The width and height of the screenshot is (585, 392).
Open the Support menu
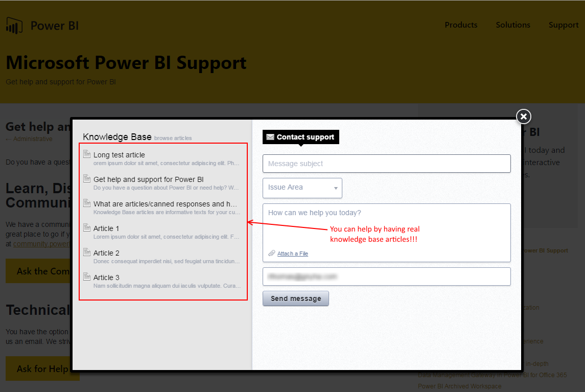click(564, 25)
